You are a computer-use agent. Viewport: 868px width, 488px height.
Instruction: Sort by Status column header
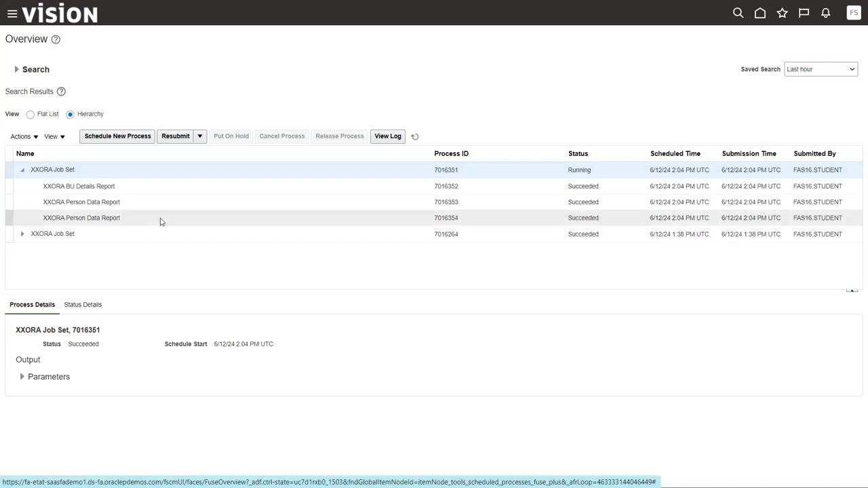(578, 154)
